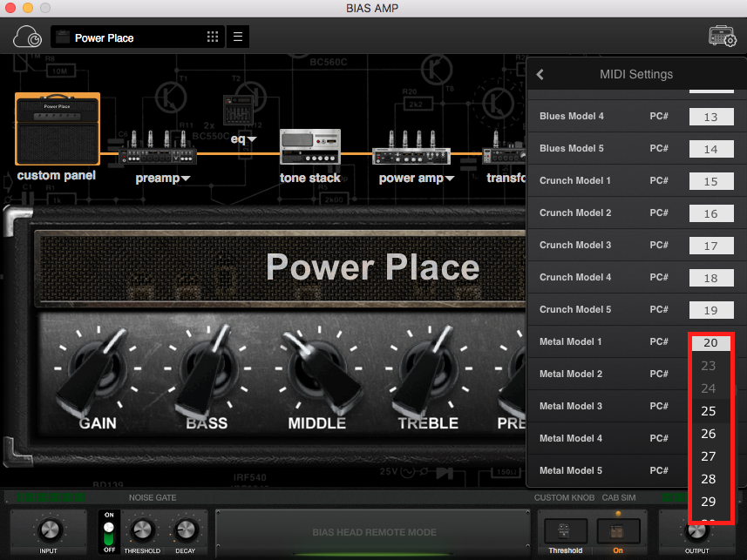Minimize the BIAS AMP window
Image resolution: width=747 pixels, height=560 pixels.
(28, 8)
